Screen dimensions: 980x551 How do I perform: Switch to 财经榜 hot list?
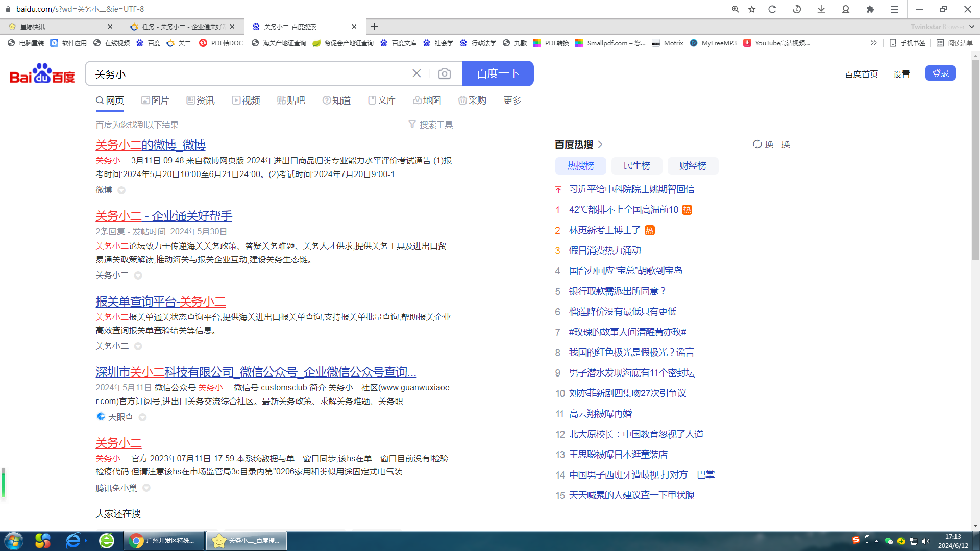pyautogui.click(x=693, y=166)
